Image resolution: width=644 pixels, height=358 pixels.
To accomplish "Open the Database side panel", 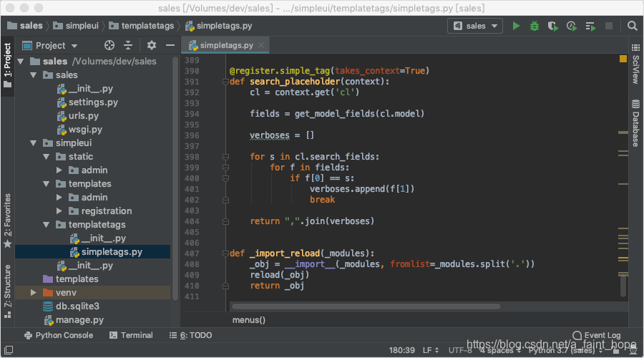I will [636, 123].
